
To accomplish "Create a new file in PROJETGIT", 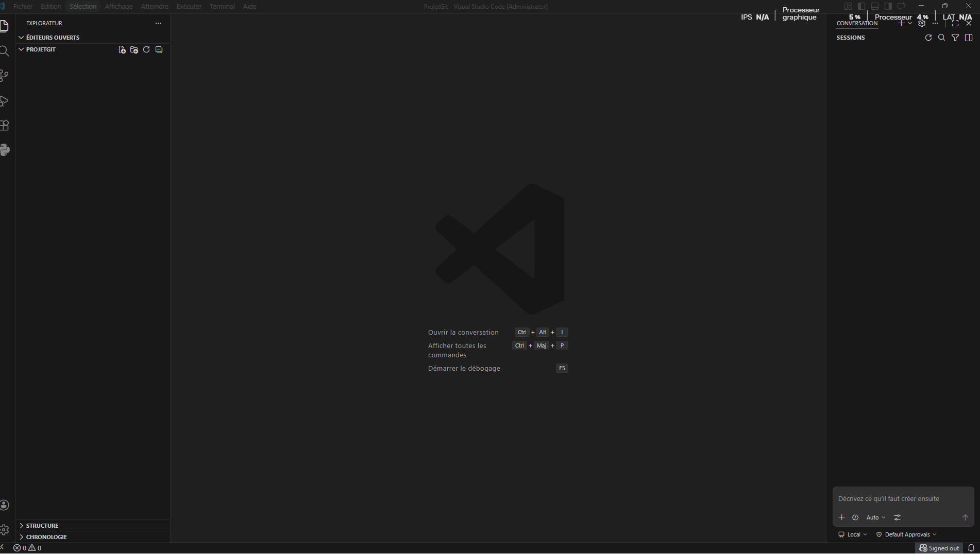I will tap(122, 50).
